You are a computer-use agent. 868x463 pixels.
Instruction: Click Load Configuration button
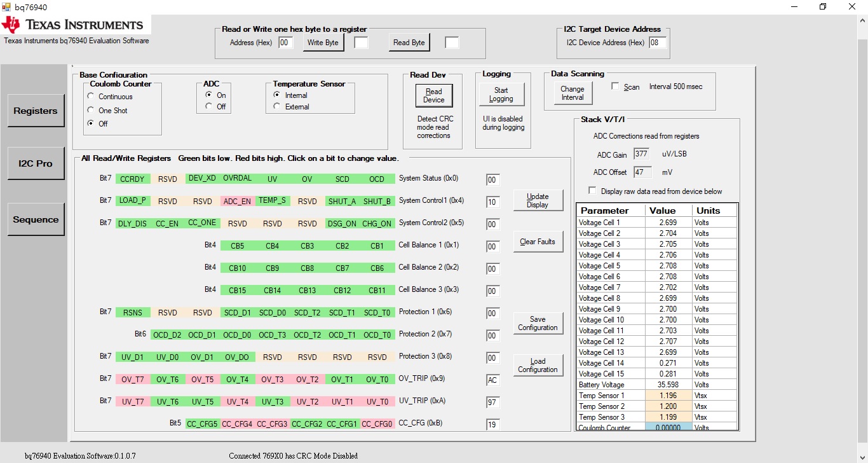[538, 365]
